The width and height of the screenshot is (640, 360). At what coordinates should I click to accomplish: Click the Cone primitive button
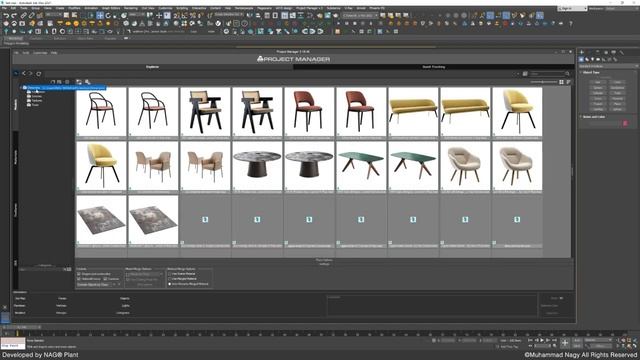(618, 82)
